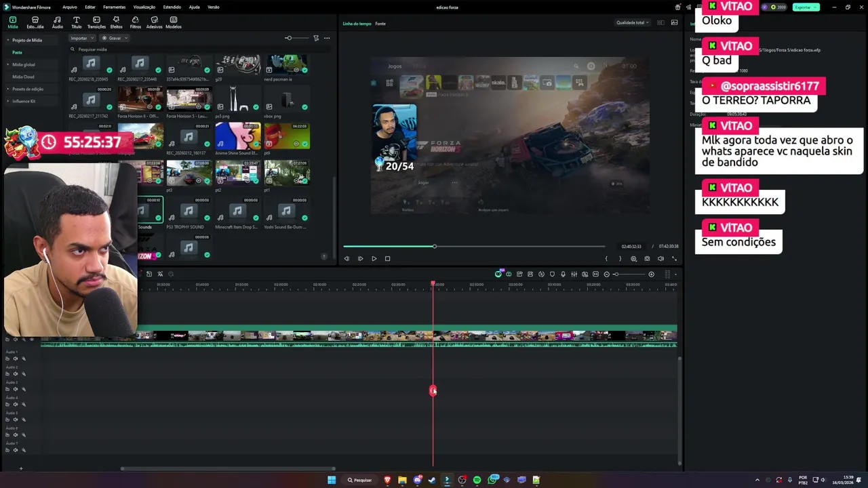Image resolution: width=868 pixels, height=488 pixels.
Task: Stop the preview playback
Action: click(x=387, y=258)
